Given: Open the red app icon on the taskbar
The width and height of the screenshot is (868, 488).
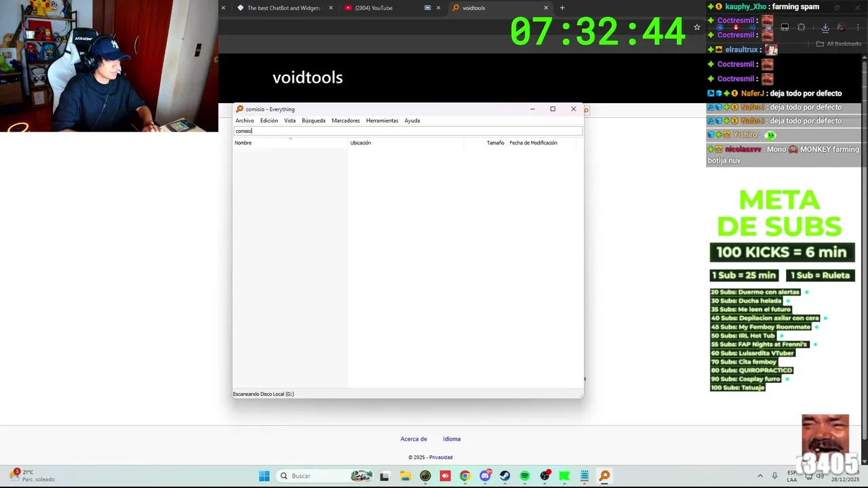Looking at the screenshot, I should pyautogui.click(x=445, y=476).
